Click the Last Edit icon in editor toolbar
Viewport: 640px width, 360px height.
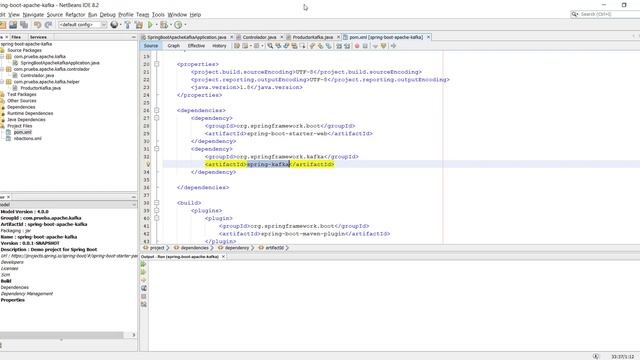tap(237, 46)
